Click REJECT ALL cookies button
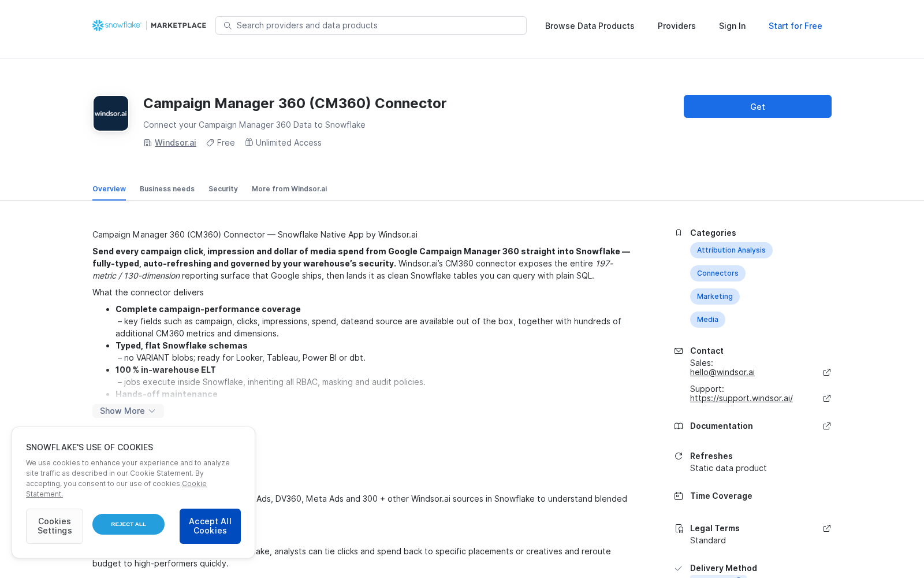The width and height of the screenshot is (924, 578). (128, 524)
